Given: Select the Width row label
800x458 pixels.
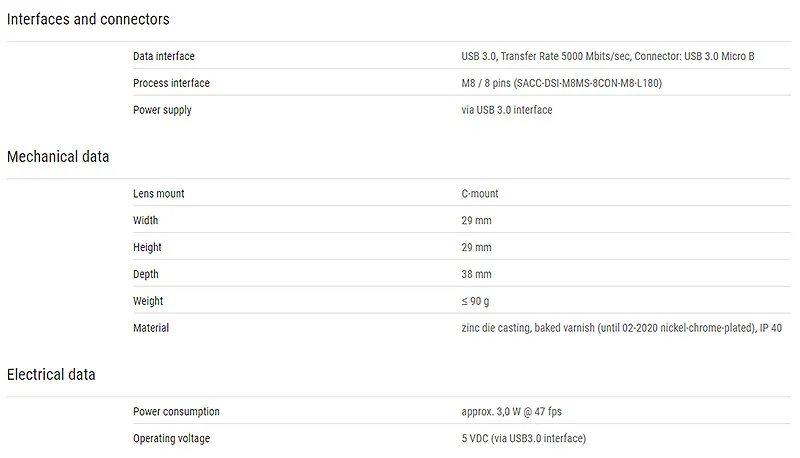Looking at the screenshot, I should (x=145, y=220).
